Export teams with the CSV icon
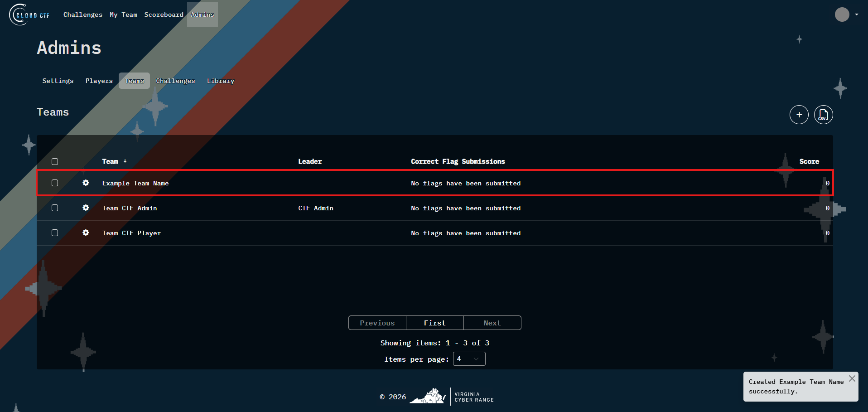868x412 pixels. 823,115
